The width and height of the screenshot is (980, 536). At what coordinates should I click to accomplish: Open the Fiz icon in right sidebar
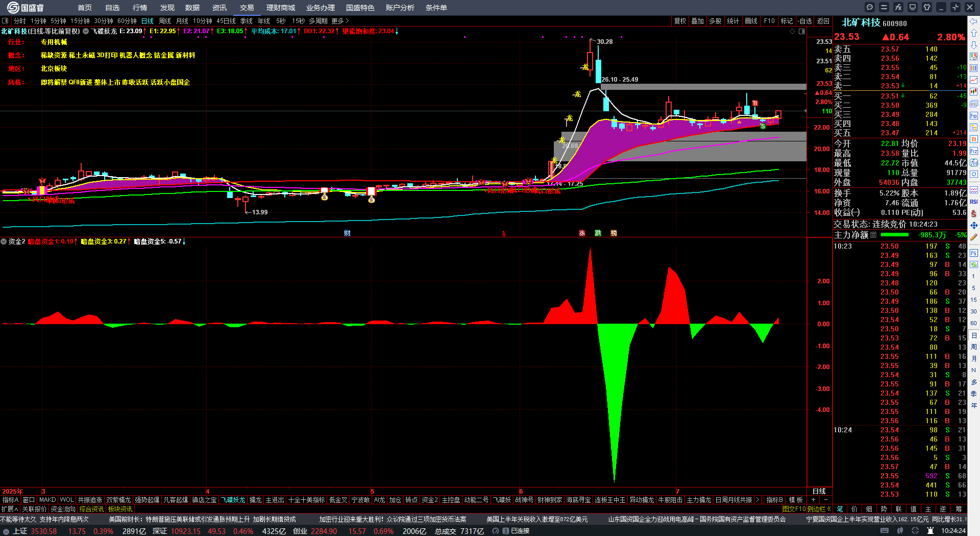tap(974, 151)
